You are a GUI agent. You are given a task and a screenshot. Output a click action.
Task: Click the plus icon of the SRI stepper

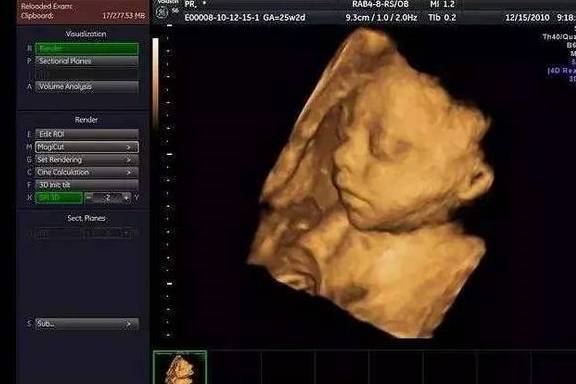(x=127, y=198)
